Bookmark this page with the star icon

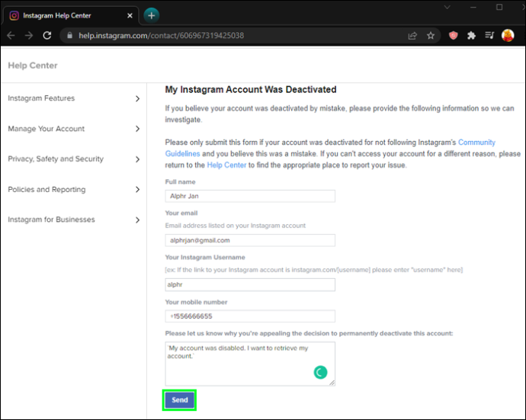coord(431,36)
